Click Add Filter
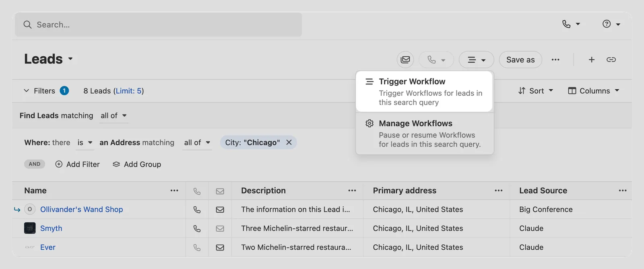 point(77,164)
